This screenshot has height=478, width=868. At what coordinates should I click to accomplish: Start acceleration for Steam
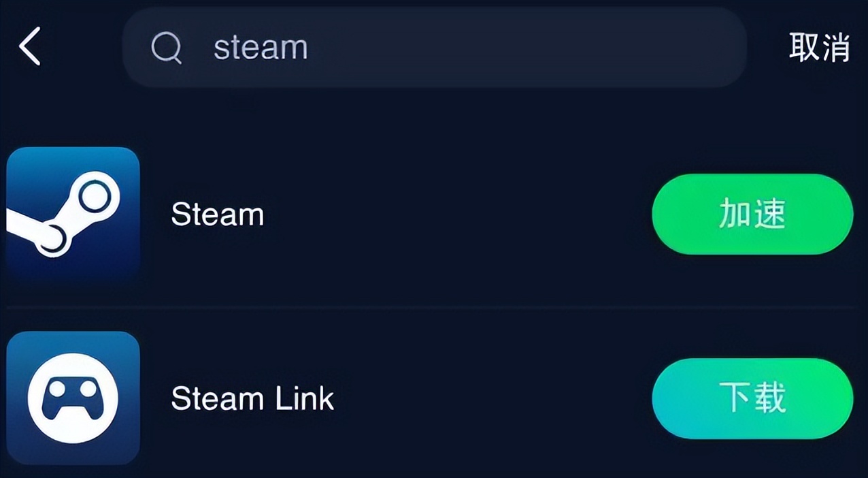point(751,214)
